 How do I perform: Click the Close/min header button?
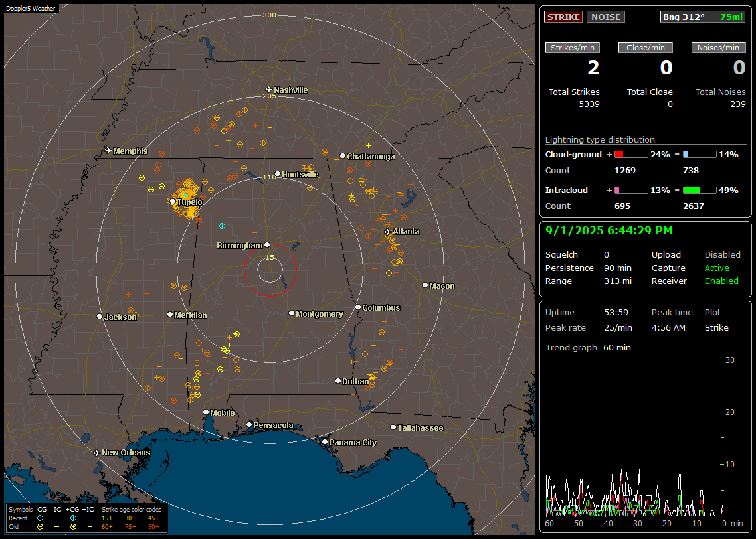646,48
